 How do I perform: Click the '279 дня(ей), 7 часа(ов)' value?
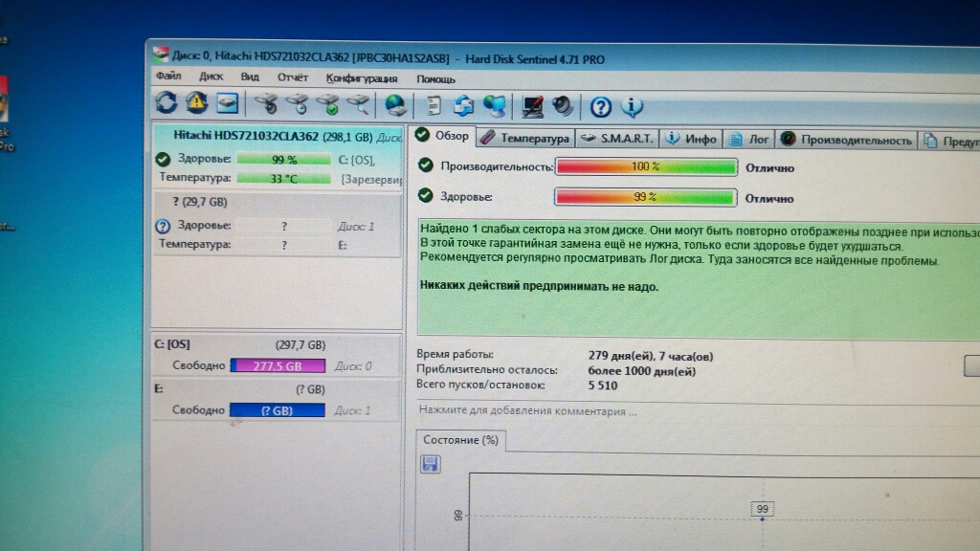650,356
